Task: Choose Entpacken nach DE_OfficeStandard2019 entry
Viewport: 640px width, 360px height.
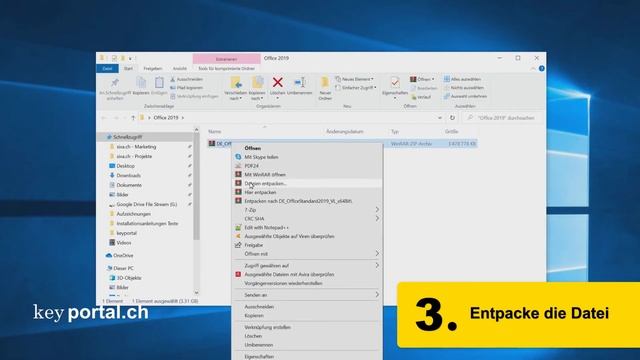Action: [298, 201]
